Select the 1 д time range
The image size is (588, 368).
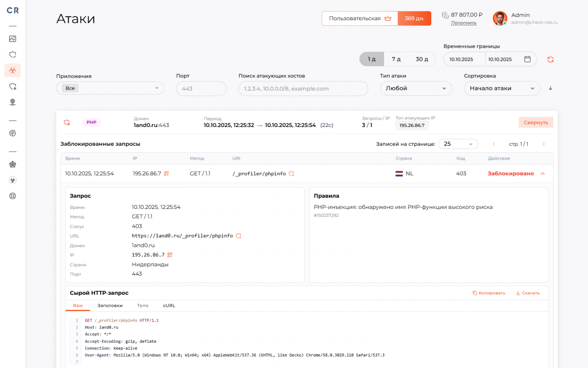(x=372, y=59)
